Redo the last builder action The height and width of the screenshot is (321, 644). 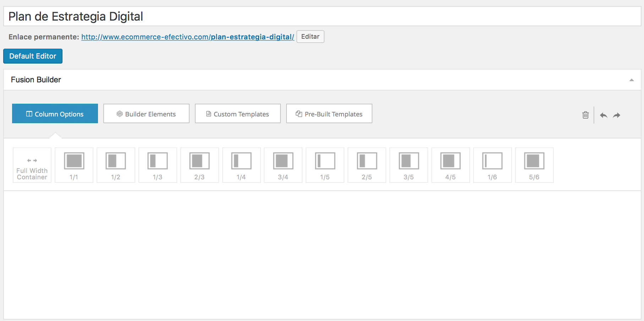[x=617, y=115]
